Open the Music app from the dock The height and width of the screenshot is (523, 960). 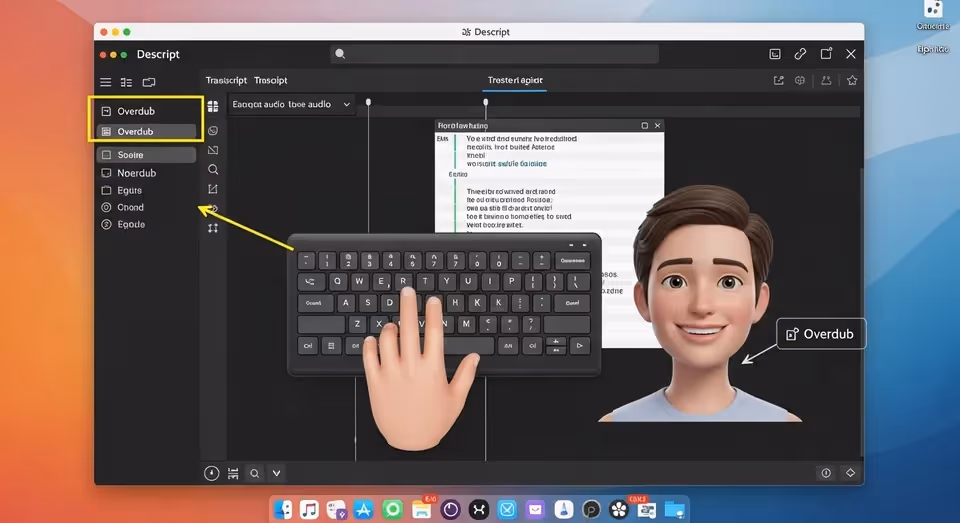tap(309, 510)
